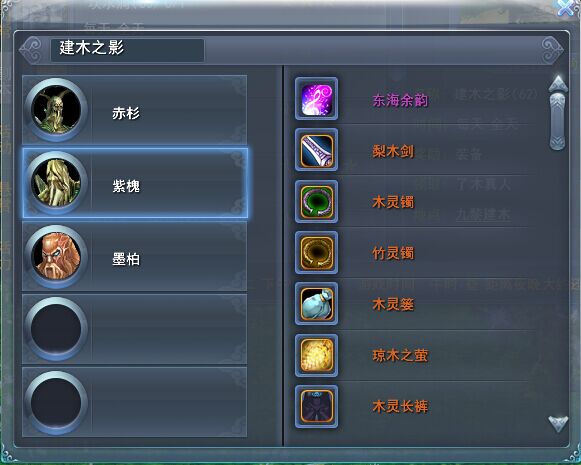Close the 建木之影 loot window
Image resolution: width=581 pixels, height=465 pixels.
(x=567, y=7)
